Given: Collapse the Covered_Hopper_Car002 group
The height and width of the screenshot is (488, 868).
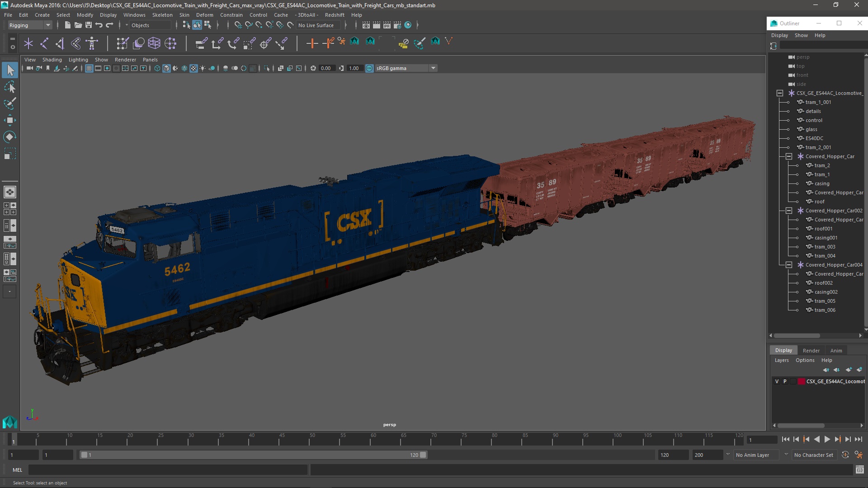Looking at the screenshot, I should 789,211.
